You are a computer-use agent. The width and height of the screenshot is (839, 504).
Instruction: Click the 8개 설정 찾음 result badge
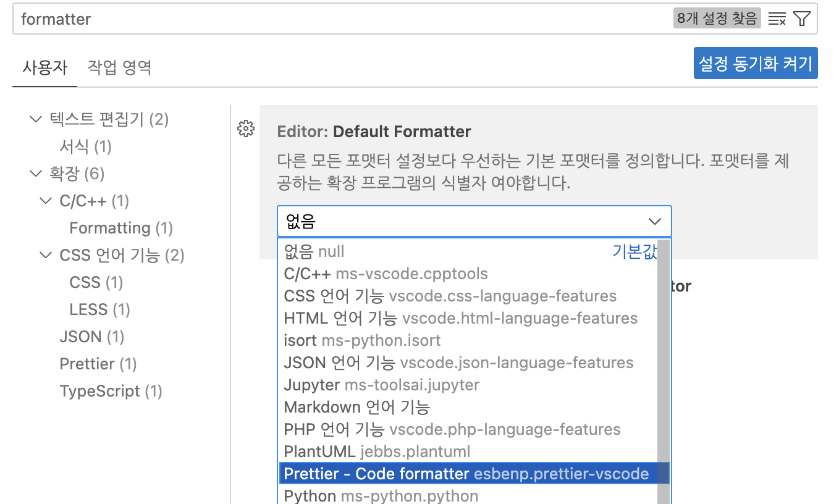click(717, 19)
